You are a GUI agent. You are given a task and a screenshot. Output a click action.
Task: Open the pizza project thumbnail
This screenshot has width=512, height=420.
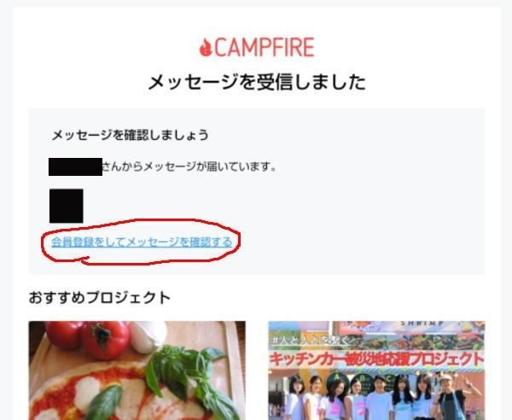(137, 370)
